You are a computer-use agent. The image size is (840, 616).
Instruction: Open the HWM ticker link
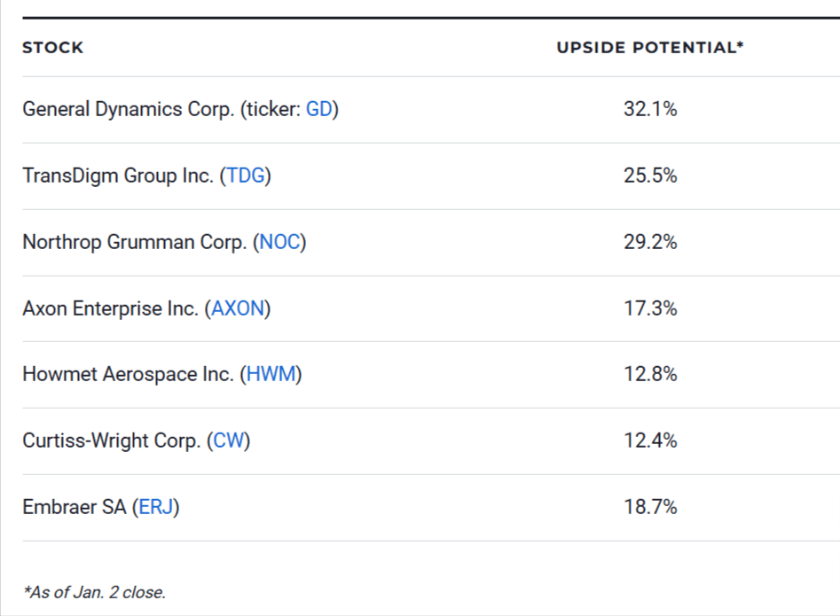point(271,374)
